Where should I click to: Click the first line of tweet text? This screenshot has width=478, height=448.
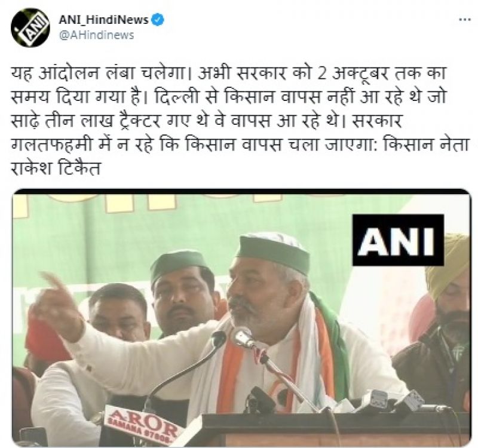coord(229,75)
